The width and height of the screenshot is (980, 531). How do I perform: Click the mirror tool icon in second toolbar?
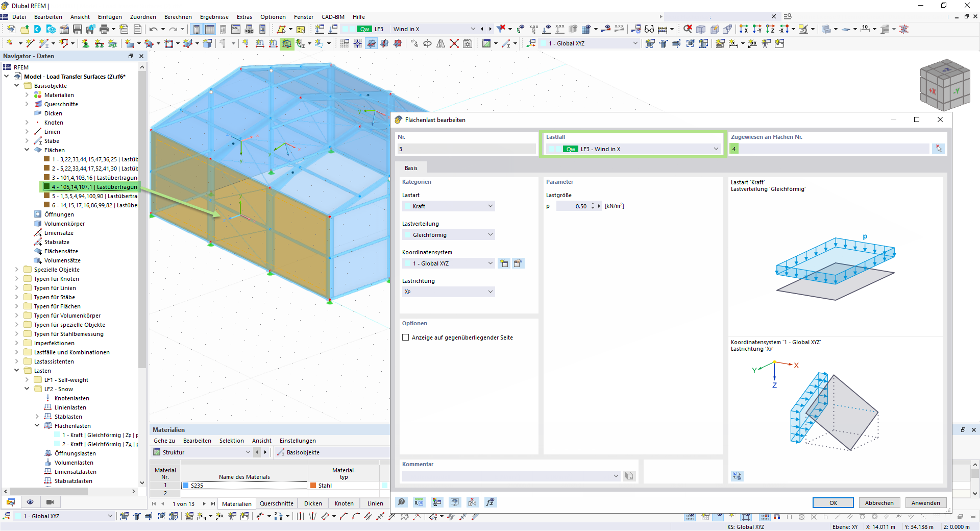pos(440,43)
